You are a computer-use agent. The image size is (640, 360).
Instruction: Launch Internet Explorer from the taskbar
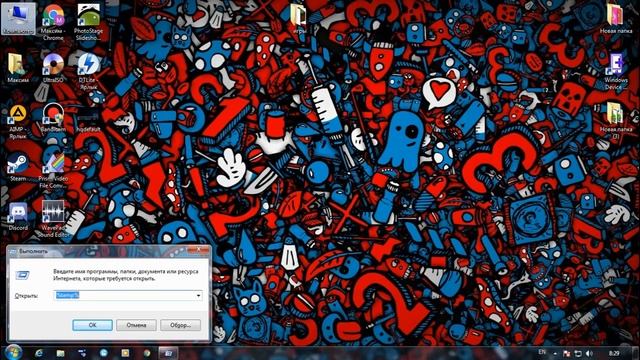pyautogui.click(x=39, y=353)
